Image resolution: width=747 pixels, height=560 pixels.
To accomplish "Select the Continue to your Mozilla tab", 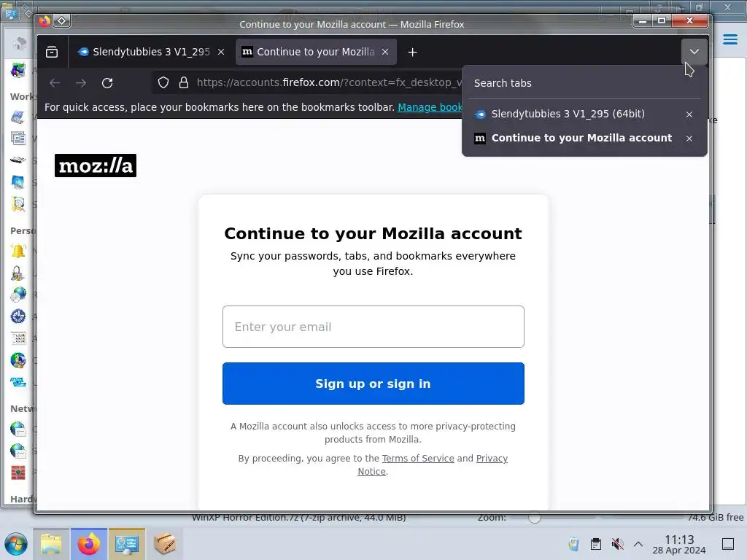I will click(x=315, y=52).
